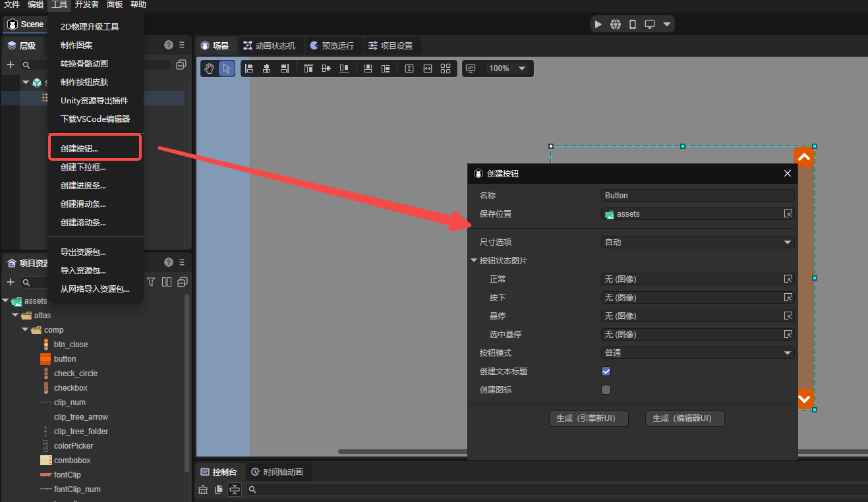The image size is (868, 502).
Task: Click the align left edges icon
Action: coord(249,69)
